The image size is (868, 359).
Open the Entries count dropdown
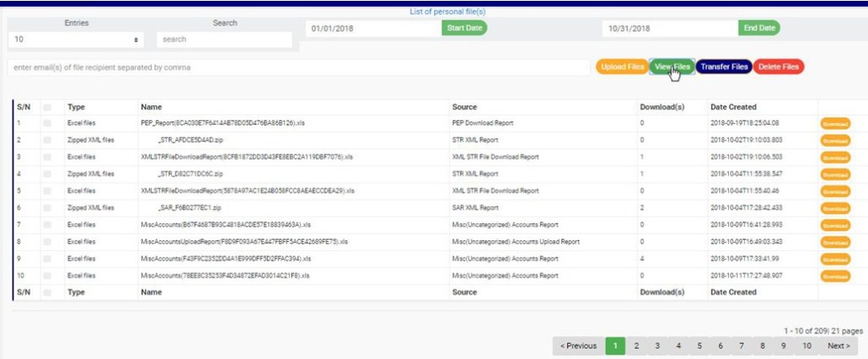coord(76,40)
